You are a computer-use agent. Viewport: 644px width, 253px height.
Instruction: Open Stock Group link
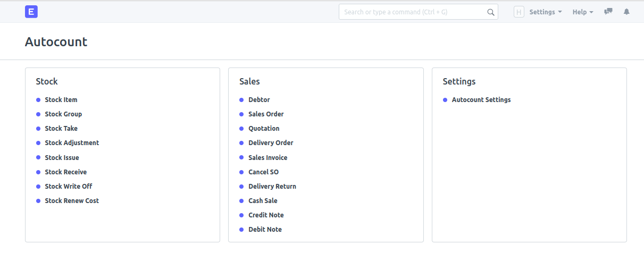63,114
